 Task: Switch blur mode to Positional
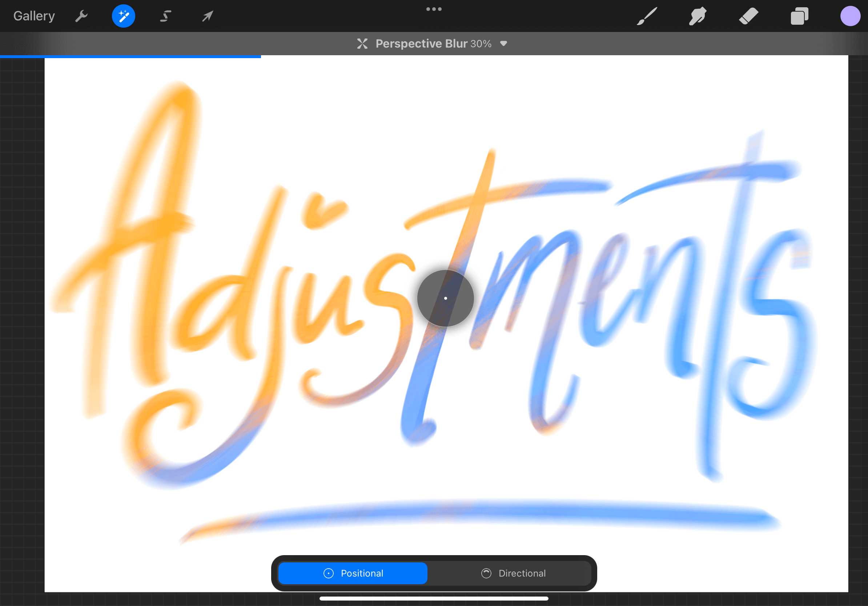(353, 573)
